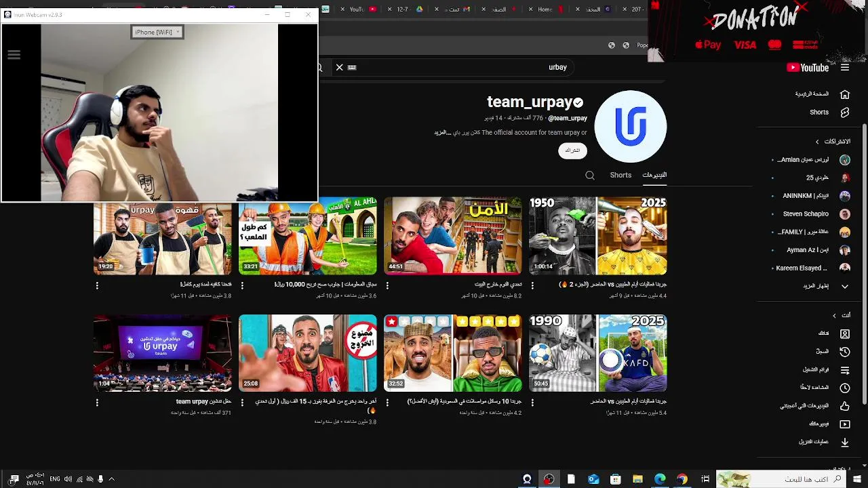The height and width of the screenshot is (488, 868).
Task: Open options menu for حفل تدشين video
Action: click(x=97, y=403)
